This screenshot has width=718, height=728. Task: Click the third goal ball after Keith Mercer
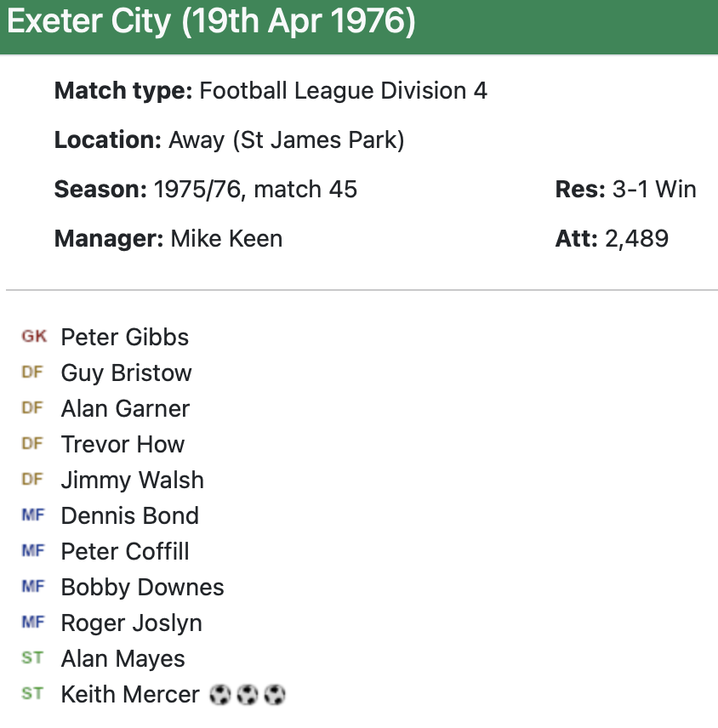coord(274,695)
